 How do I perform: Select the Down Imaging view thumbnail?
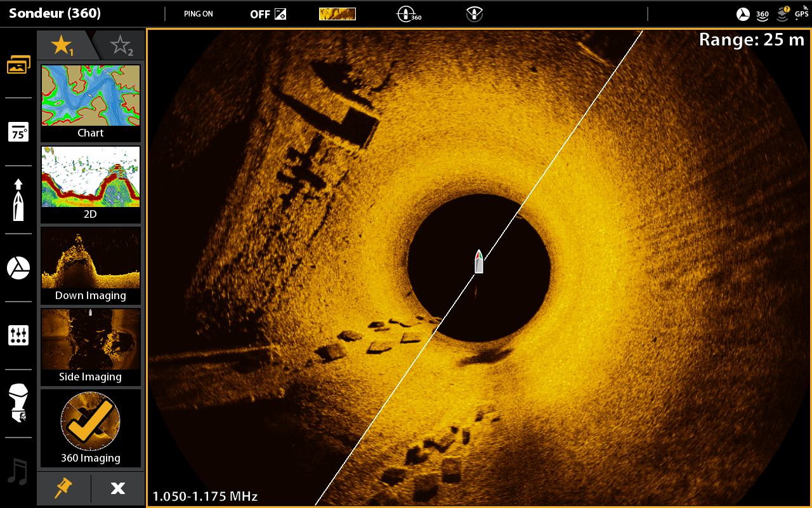click(x=91, y=265)
